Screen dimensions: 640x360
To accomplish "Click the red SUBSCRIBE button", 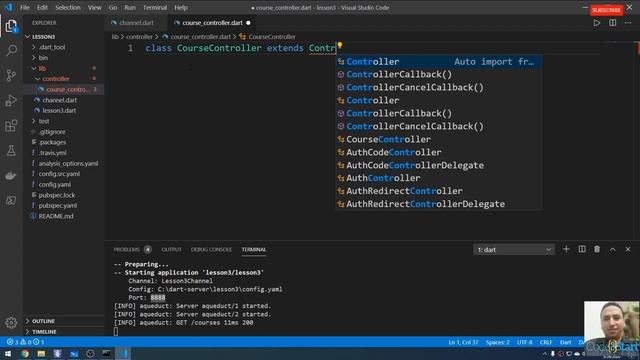I will pos(606,10).
